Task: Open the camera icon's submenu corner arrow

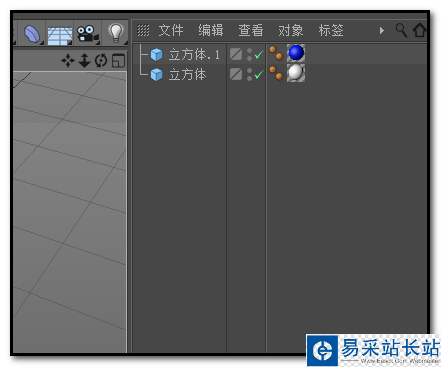Action: point(97,43)
